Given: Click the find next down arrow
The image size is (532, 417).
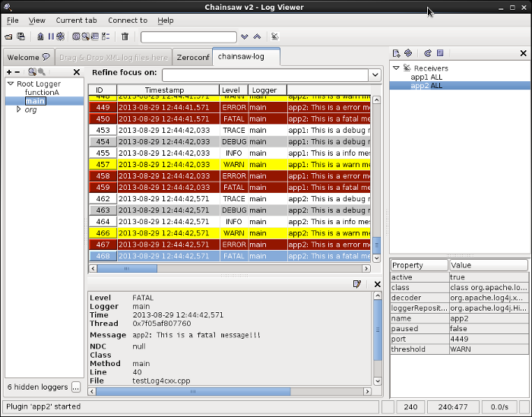Looking at the screenshot, I should pyautogui.click(x=244, y=36).
